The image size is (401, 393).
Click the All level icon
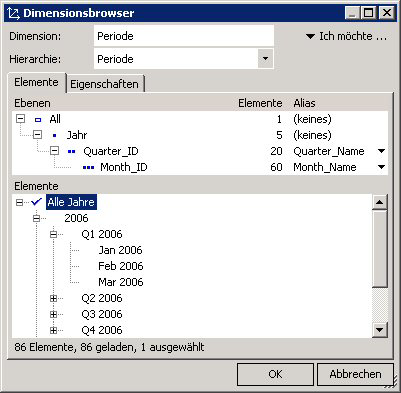point(38,120)
